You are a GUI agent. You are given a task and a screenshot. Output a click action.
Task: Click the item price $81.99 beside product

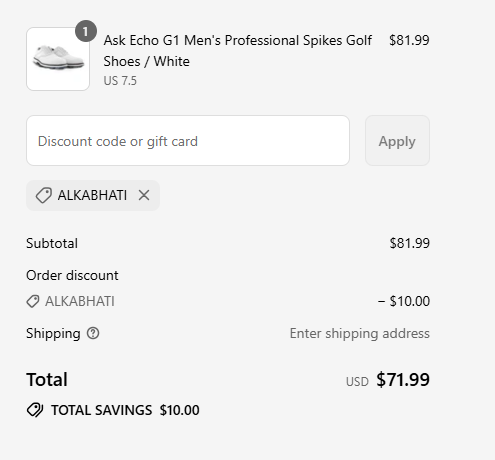tap(409, 40)
